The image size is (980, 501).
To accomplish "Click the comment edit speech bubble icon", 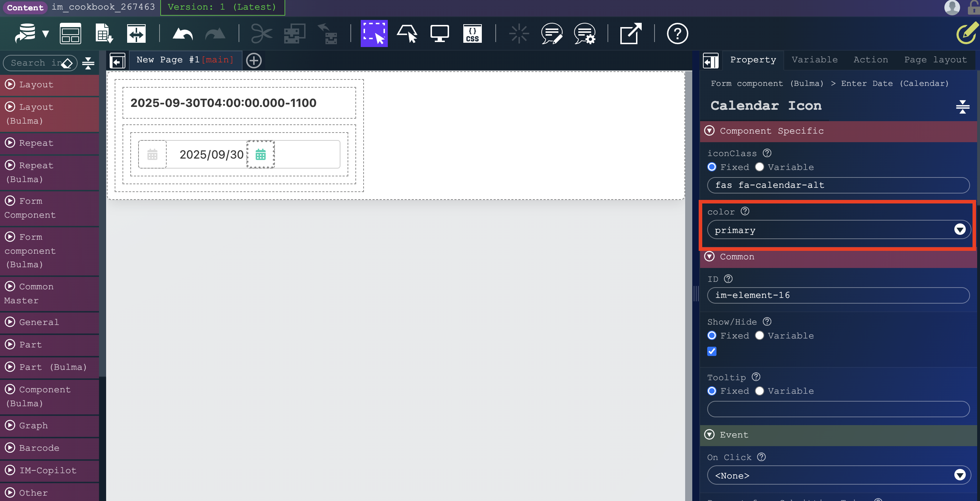I will 552,34.
